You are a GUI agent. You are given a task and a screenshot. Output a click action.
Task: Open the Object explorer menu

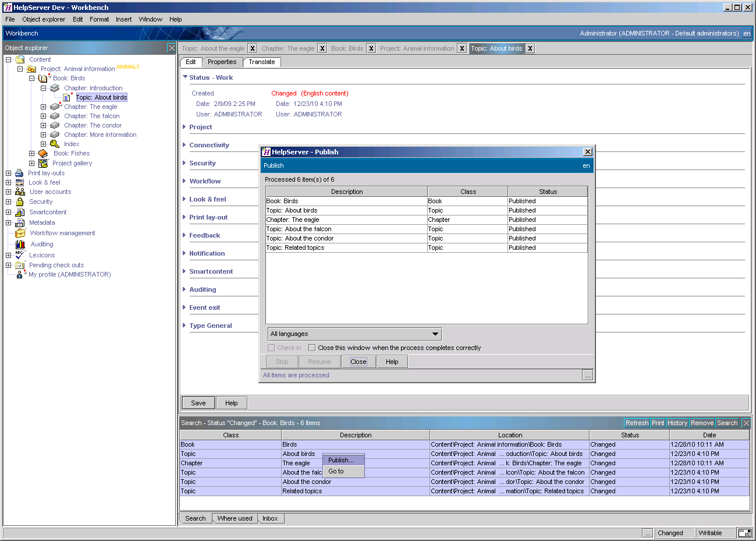[44, 19]
